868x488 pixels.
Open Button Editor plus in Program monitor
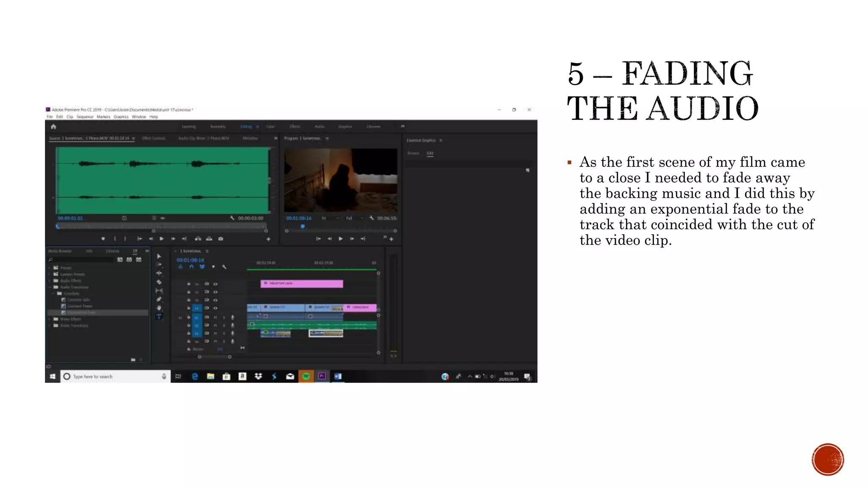pos(391,239)
